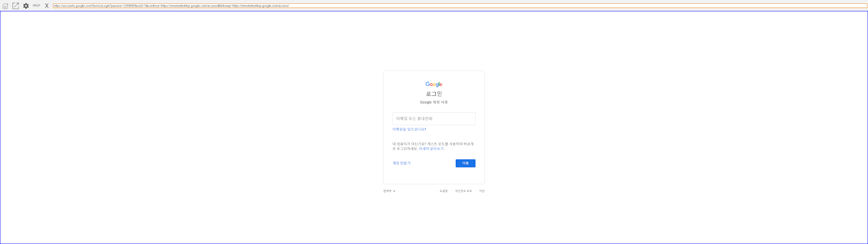Focus the URL address bar
Viewport: 868px width, 244px height.
460,6
